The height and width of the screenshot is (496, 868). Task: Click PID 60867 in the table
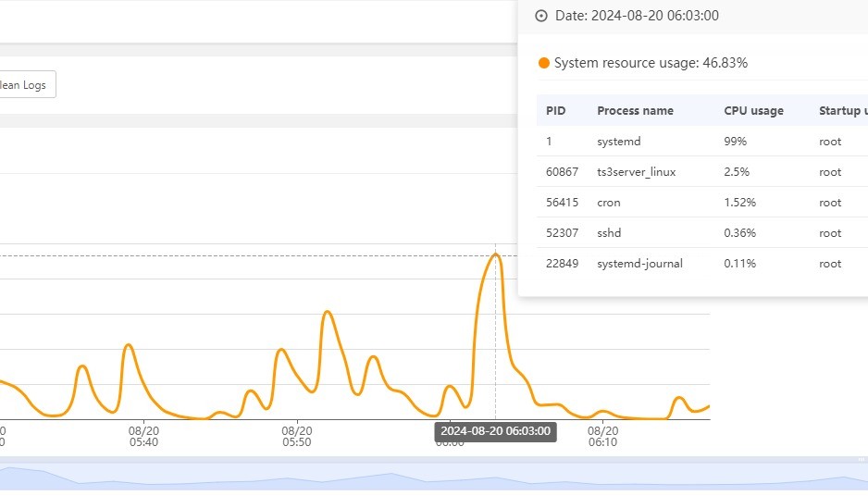point(562,171)
